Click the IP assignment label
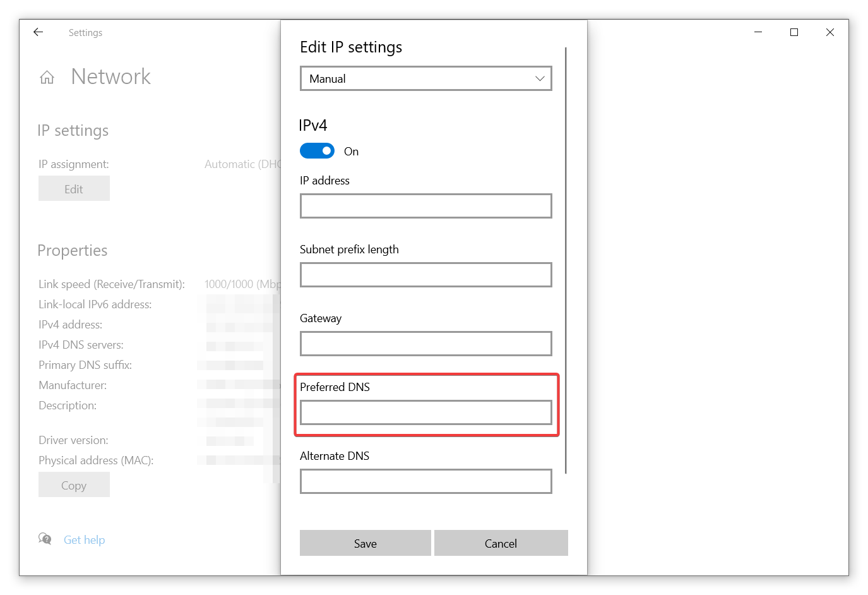 [x=74, y=164]
